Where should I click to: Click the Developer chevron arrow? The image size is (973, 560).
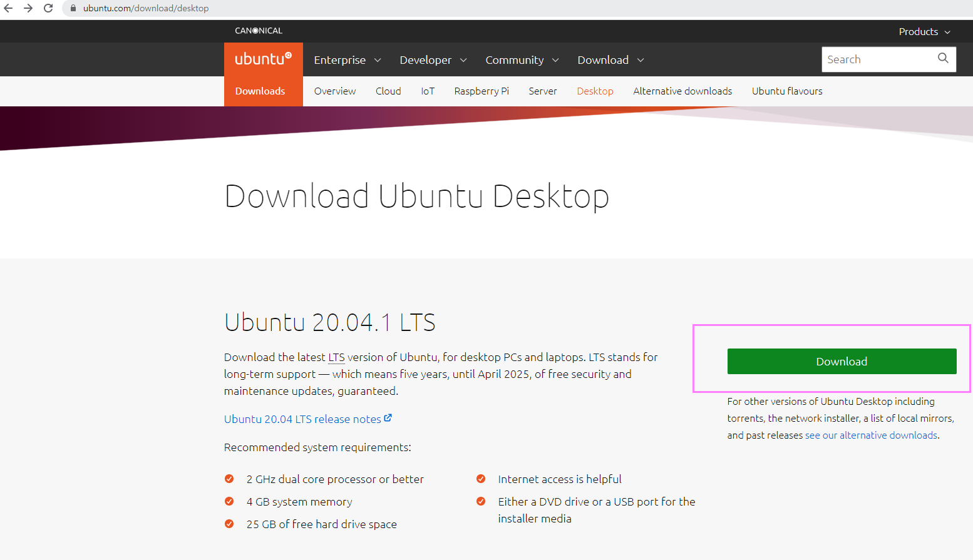463,60
